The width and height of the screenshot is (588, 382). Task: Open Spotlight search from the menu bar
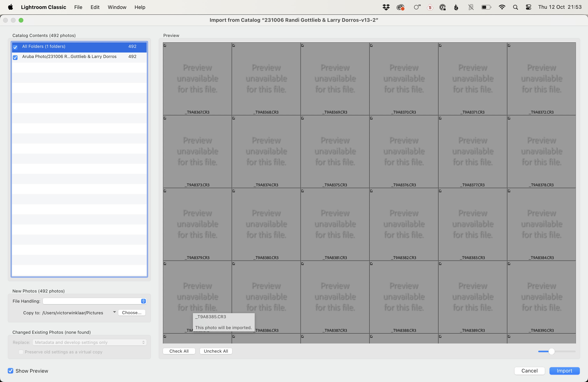515,7
